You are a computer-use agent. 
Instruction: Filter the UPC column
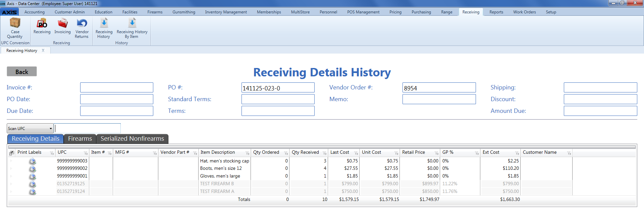pyautogui.click(x=86, y=153)
